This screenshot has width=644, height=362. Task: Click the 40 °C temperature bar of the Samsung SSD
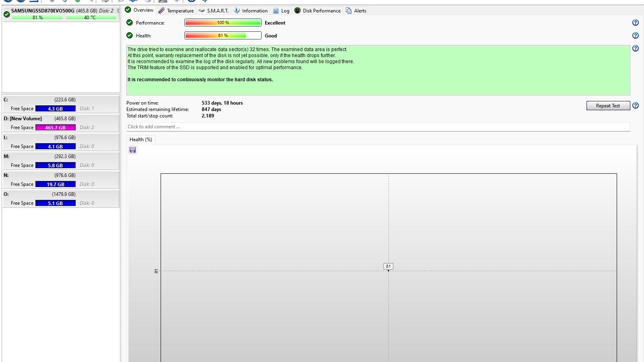[91, 18]
